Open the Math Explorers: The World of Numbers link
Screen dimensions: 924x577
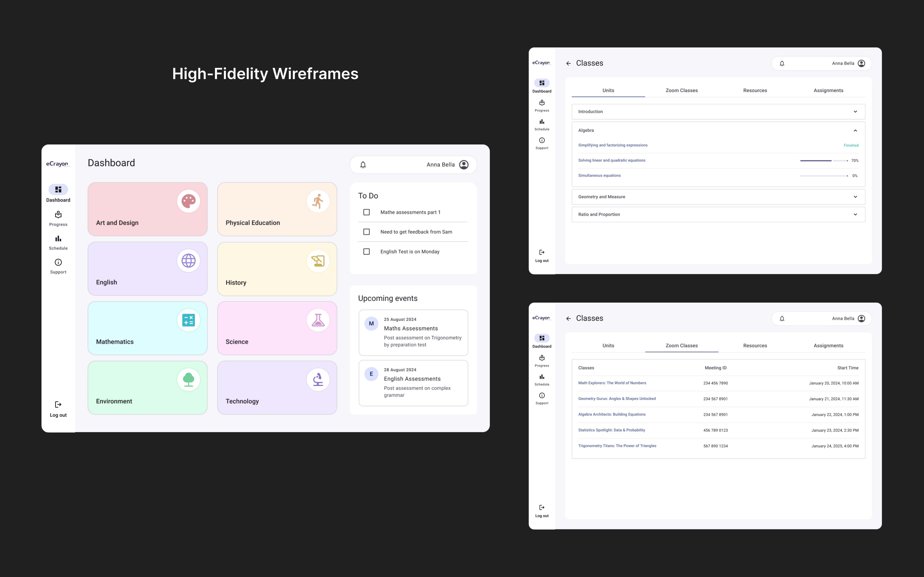pyautogui.click(x=612, y=383)
